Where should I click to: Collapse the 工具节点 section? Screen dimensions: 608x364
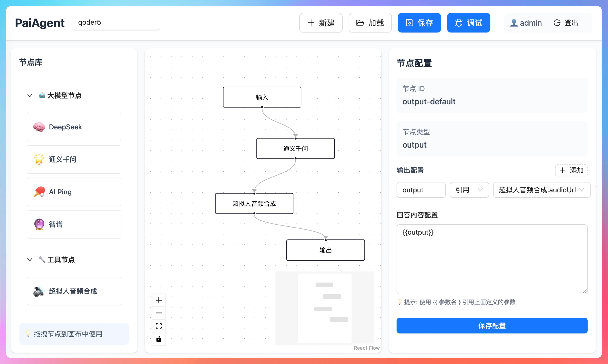[30, 260]
